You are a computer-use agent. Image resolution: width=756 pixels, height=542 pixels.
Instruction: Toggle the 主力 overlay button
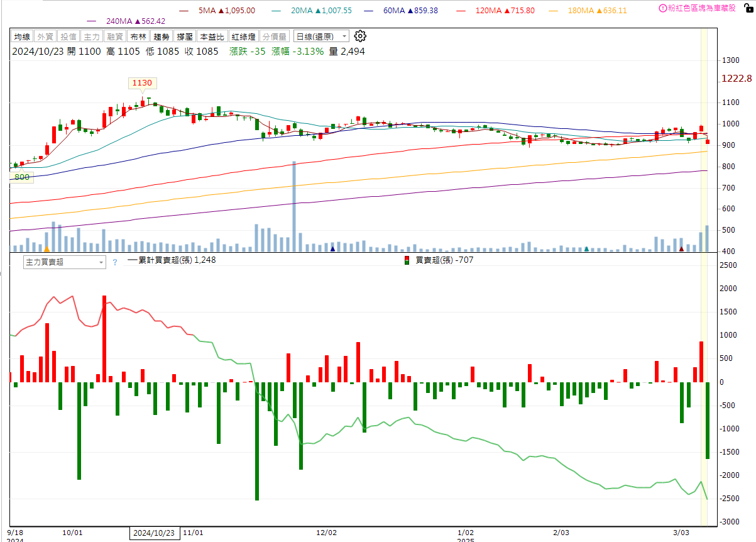coord(92,37)
